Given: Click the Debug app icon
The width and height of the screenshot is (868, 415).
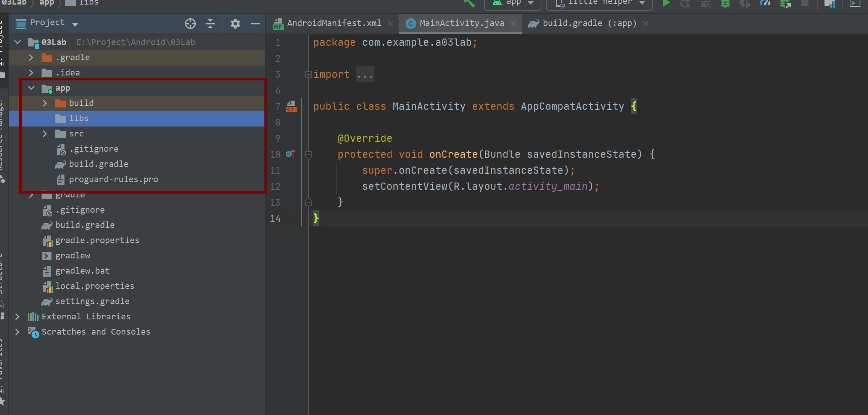Looking at the screenshot, I should [723, 6].
